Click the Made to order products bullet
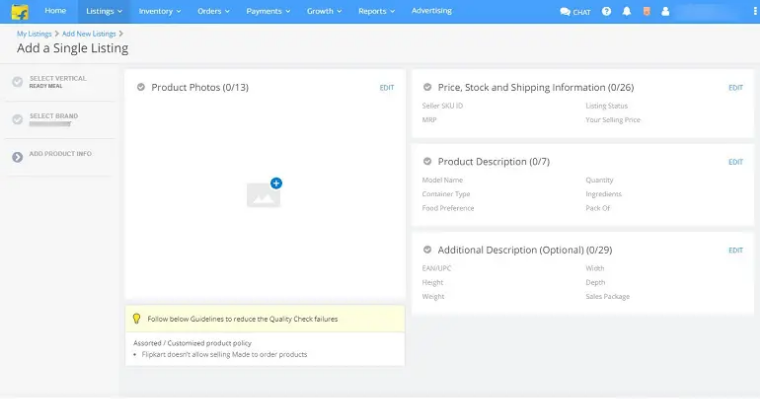This screenshot has height=399, width=760. 224,354
